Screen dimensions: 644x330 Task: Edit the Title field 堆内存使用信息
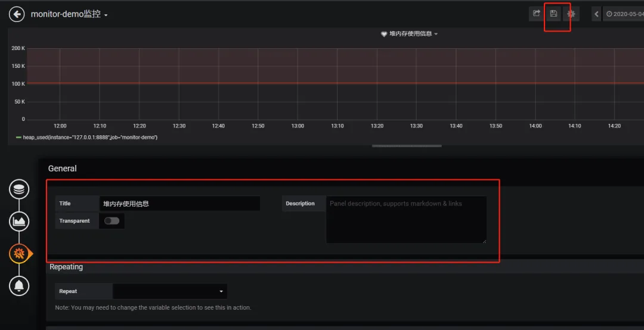179,204
